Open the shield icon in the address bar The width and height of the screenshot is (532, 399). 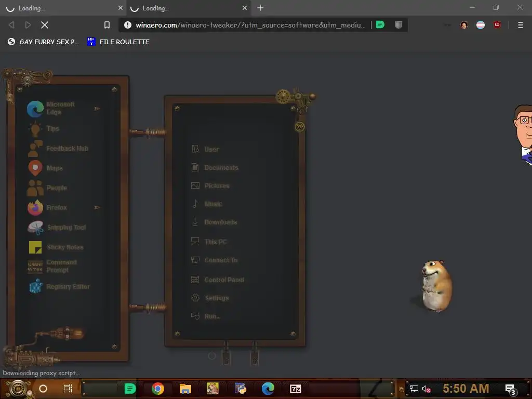click(398, 25)
